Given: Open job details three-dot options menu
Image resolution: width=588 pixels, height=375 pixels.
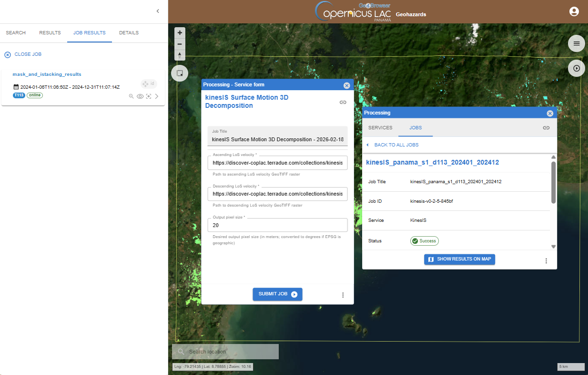Looking at the screenshot, I should [546, 260].
